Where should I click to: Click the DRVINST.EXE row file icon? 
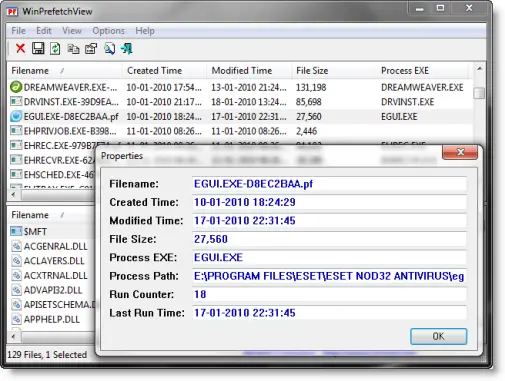[16, 101]
